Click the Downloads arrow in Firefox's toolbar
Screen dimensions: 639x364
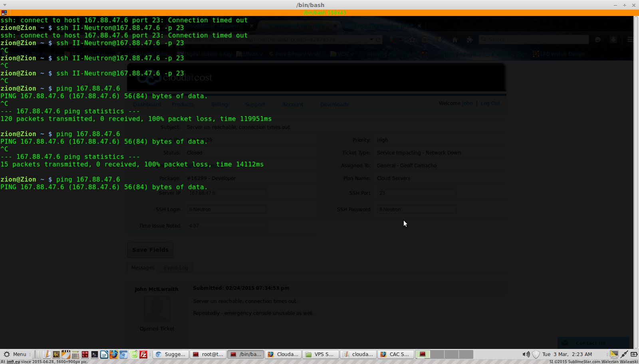point(440,40)
